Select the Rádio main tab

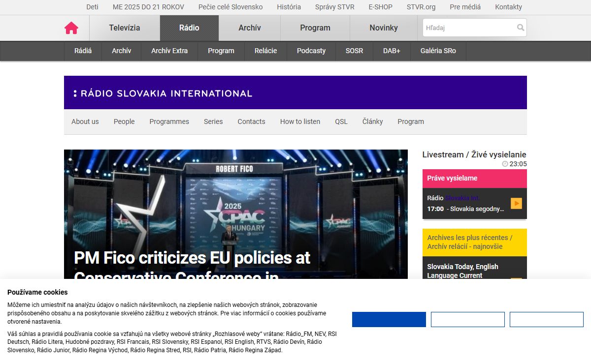pyautogui.click(x=189, y=28)
